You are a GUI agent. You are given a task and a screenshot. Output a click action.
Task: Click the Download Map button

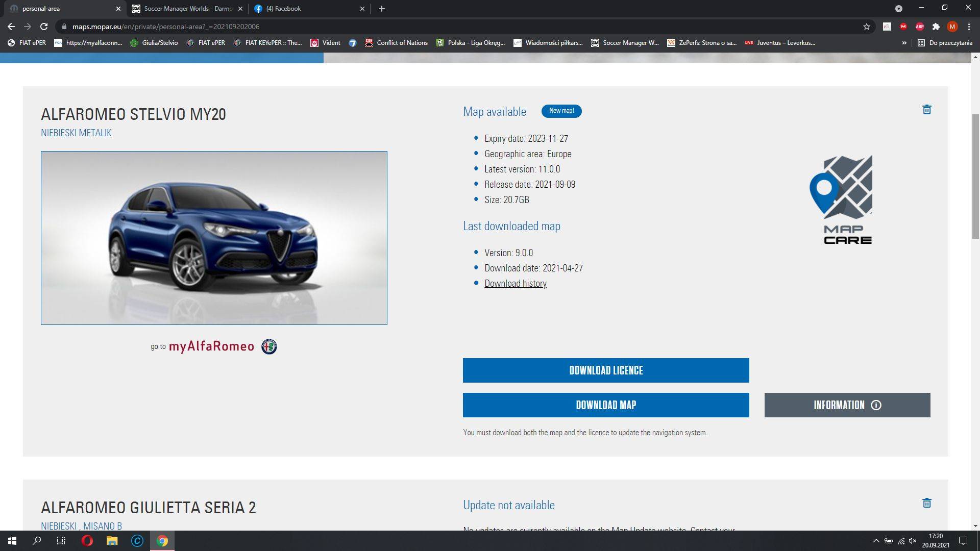click(x=605, y=405)
